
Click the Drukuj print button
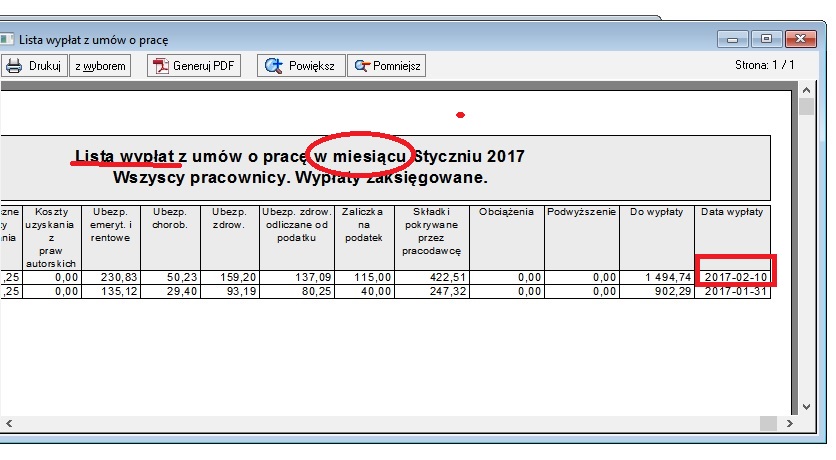click(34, 66)
